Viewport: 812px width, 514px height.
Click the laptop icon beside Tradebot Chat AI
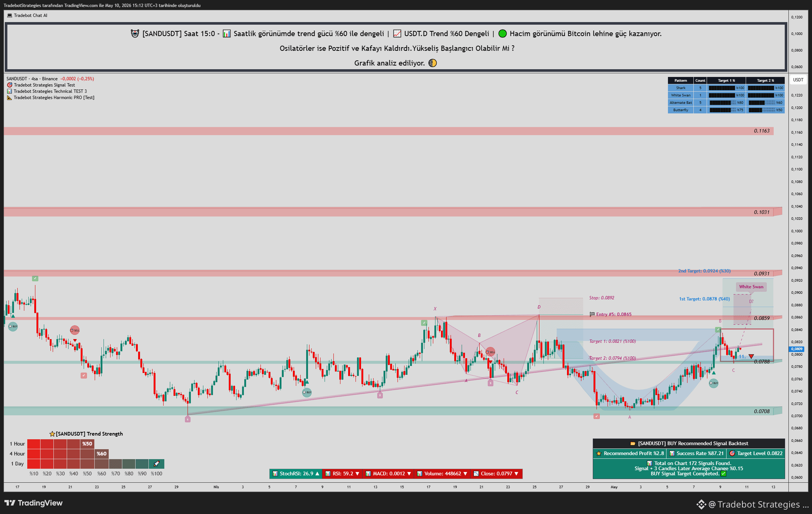[x=10, y=15]
